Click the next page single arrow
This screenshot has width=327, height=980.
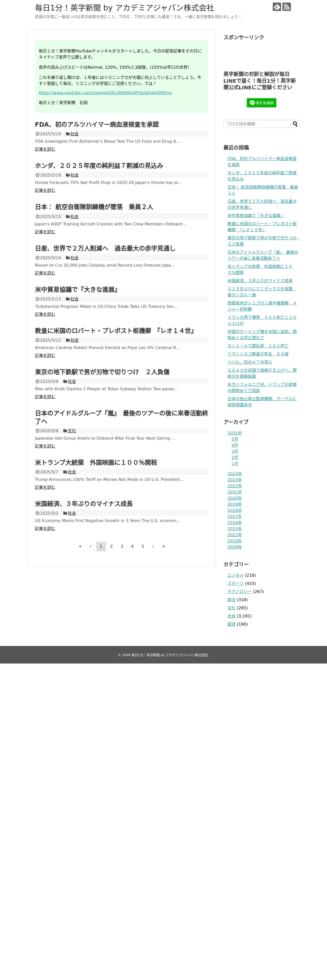coord(153,546)
